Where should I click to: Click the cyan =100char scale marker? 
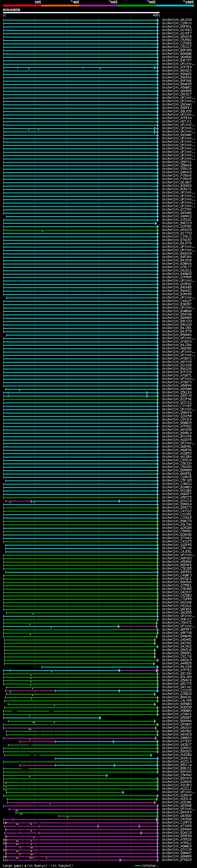[x=137, y=865]
